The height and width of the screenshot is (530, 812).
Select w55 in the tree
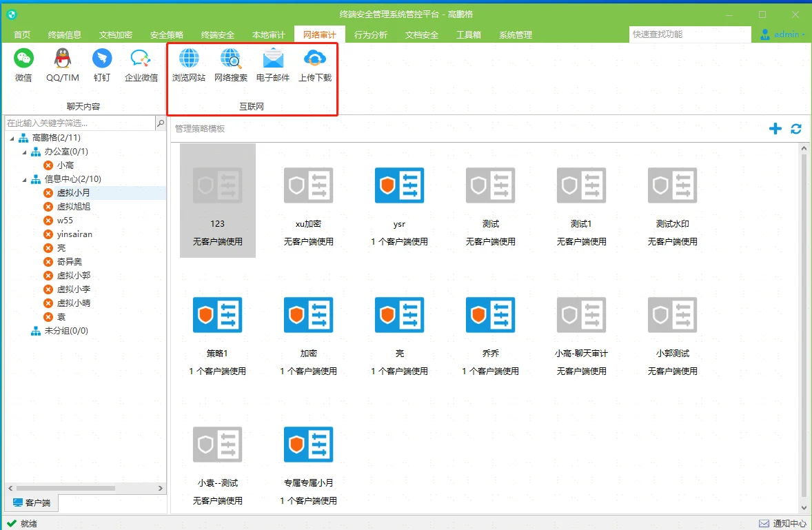tap(65, 221)
